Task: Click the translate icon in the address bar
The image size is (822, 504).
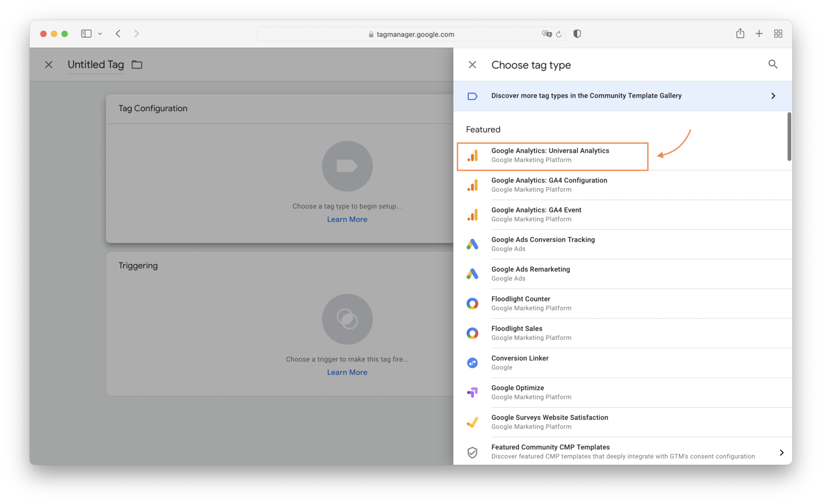Action: (x=547, y=34)
